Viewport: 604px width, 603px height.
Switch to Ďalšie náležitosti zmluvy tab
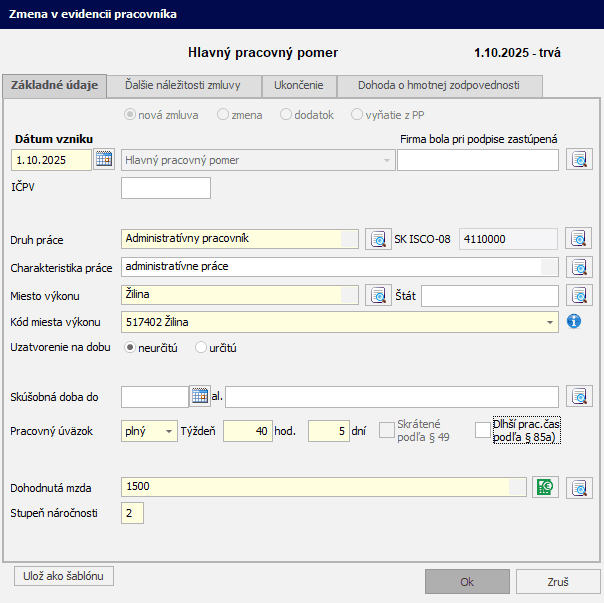(182, 86)
